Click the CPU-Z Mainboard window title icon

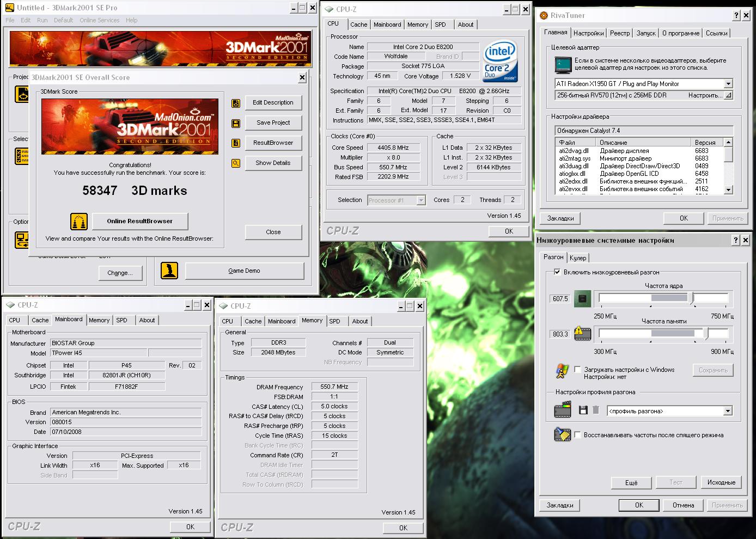(10, 305)
